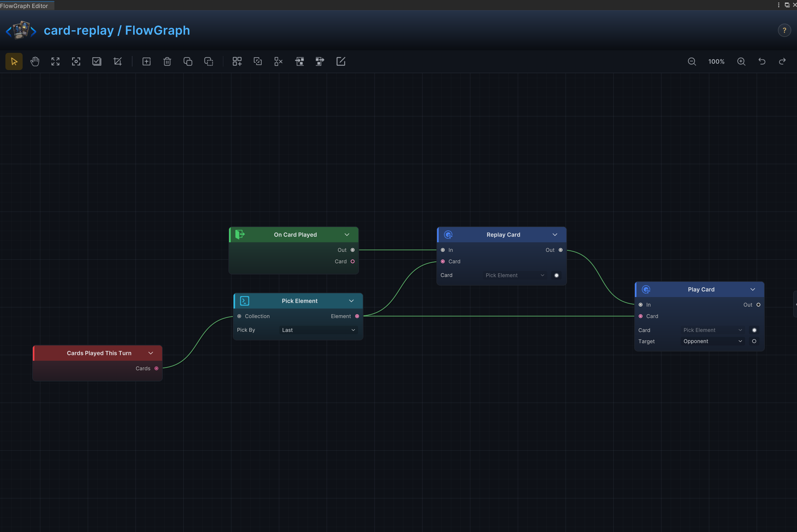Toggle the Play Card 'Card' property port

754,330
